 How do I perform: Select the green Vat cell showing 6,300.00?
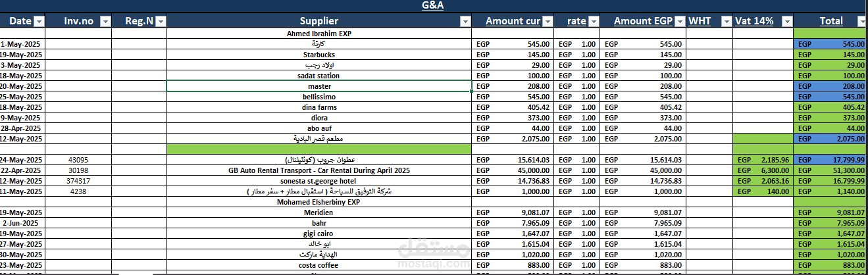pos(763,170)
